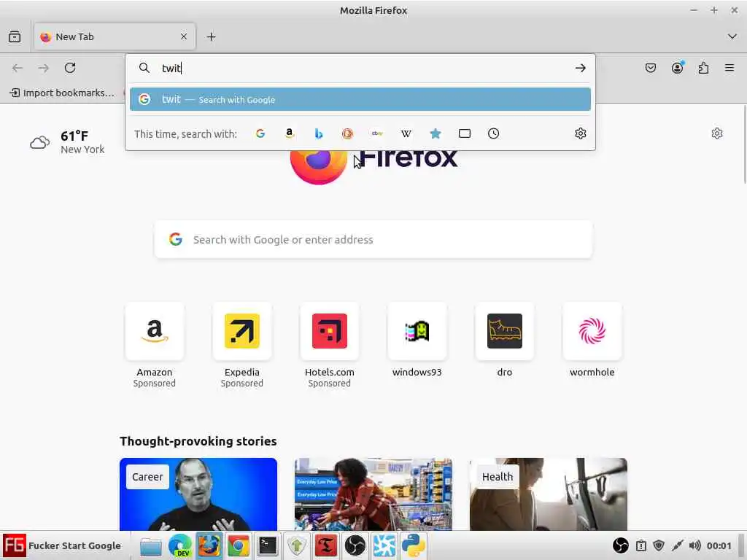Search this time with Amazon icon
The width and height of the screenshot is (747, 560).
coord(289,134)
